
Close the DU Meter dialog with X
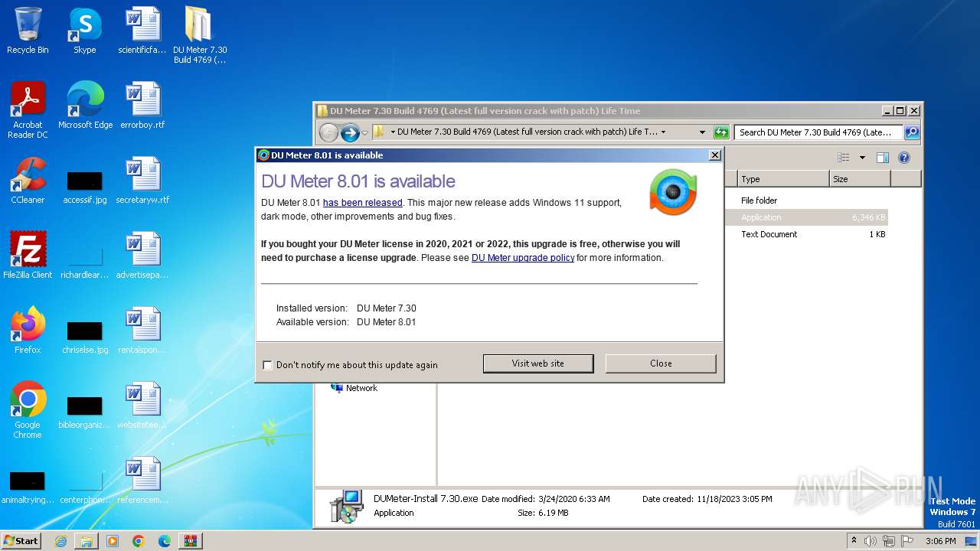pyautogui.click(x=714, y=155)
